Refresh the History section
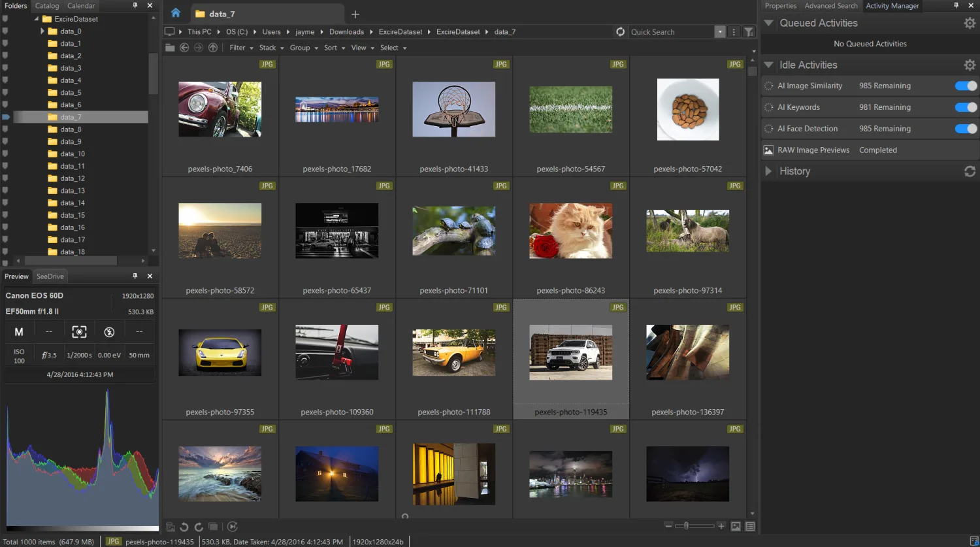 click(970, 171)
